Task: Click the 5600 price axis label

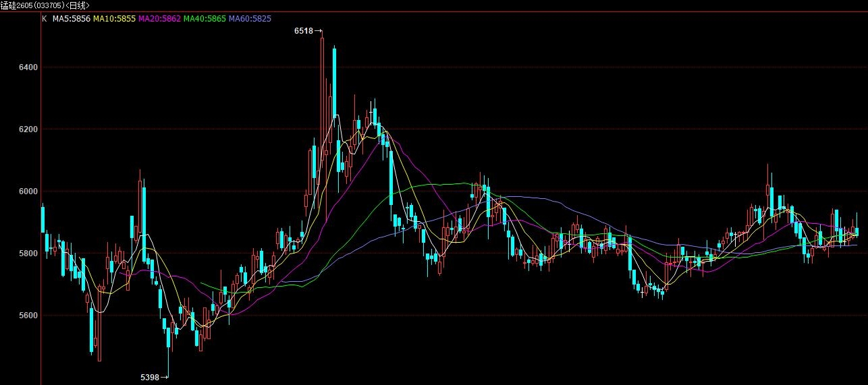Action: click(x=28, y=316)
